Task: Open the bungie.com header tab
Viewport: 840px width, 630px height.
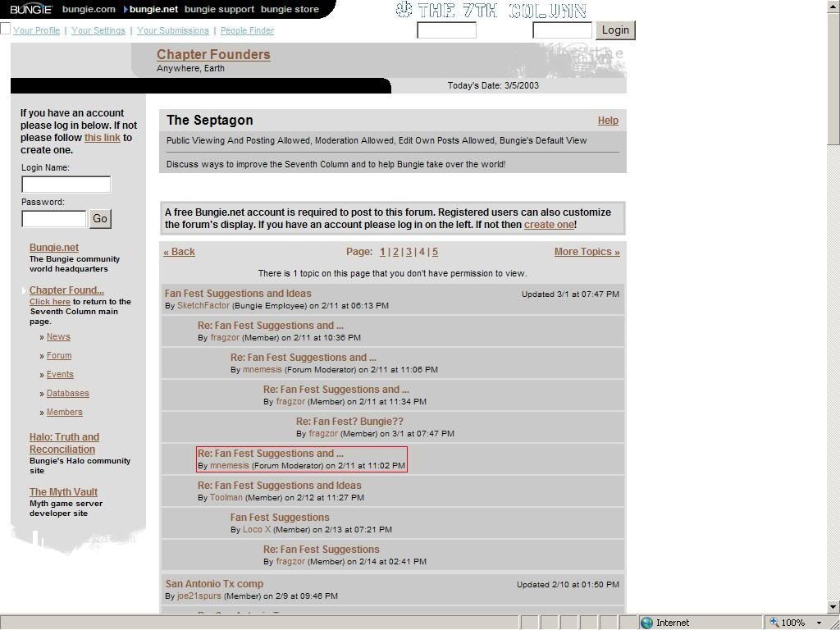Action: click(89, 9)
